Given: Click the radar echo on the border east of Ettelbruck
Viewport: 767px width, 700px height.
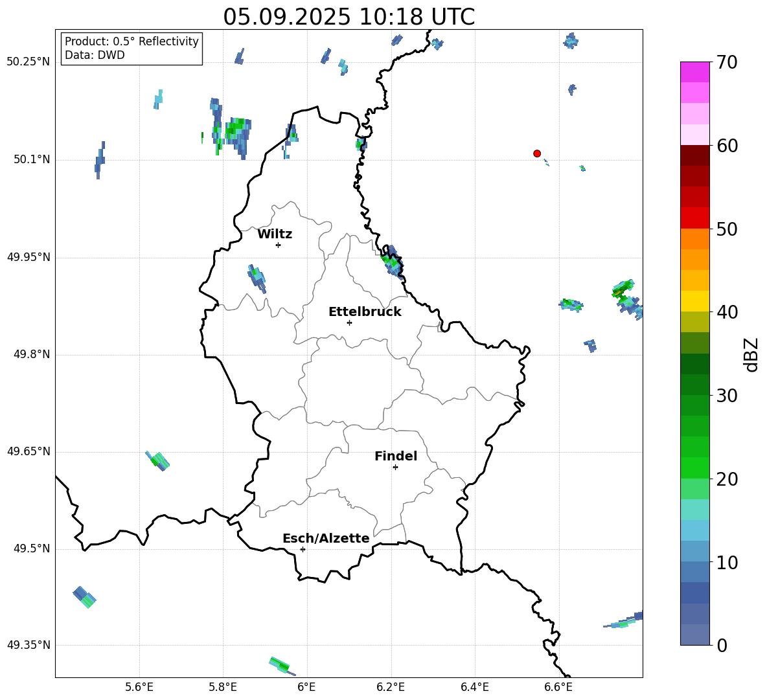Looking at the screenshot, I should tap(392, 262).
